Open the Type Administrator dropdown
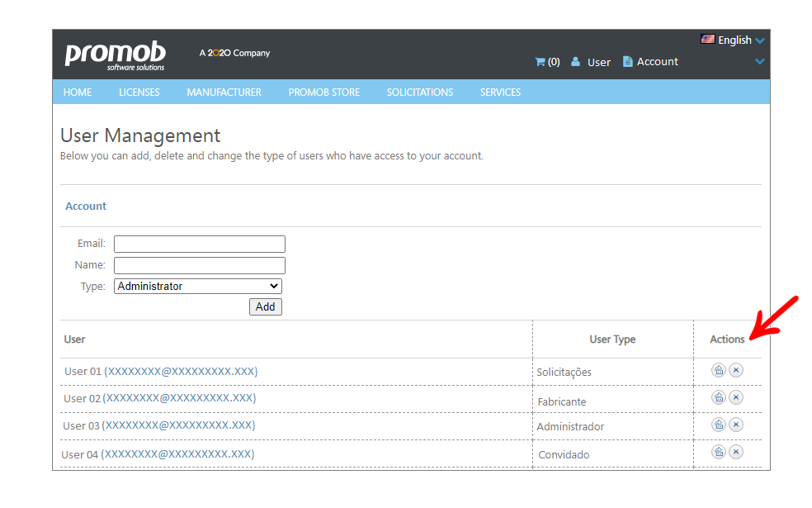Viewport: 812px width, 508px height. point(198,286)
